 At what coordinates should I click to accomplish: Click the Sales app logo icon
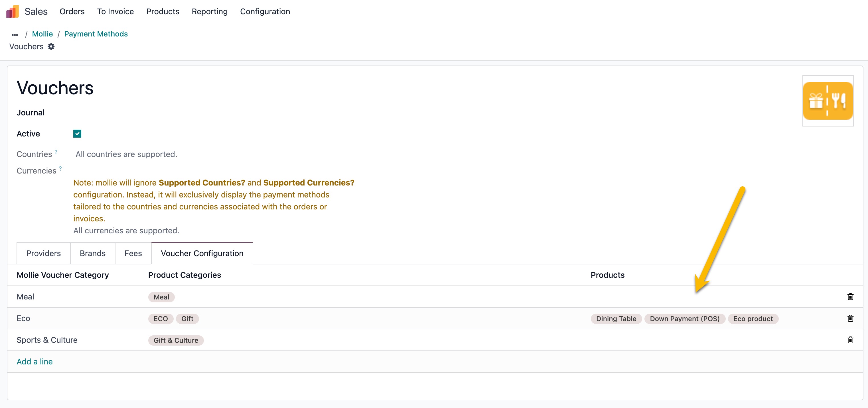pyautogui.click(x=13, y=11)
